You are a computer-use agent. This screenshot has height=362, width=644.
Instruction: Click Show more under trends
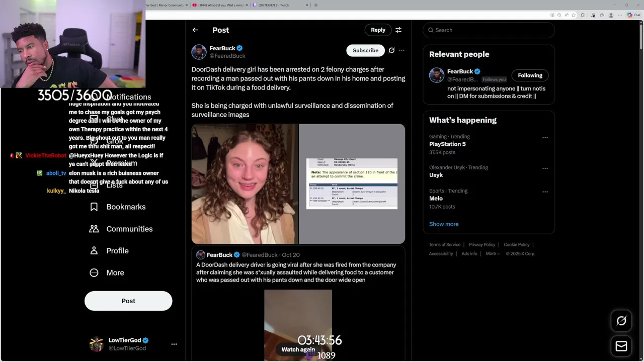444,224
